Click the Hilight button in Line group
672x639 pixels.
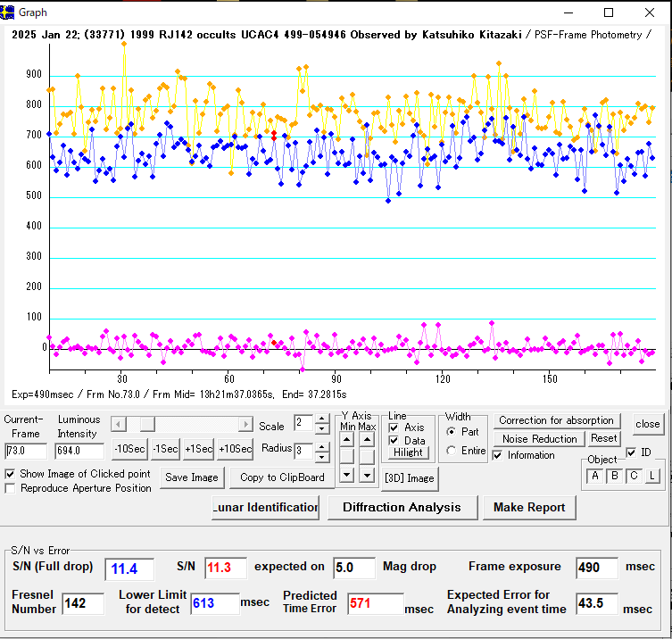408,452
